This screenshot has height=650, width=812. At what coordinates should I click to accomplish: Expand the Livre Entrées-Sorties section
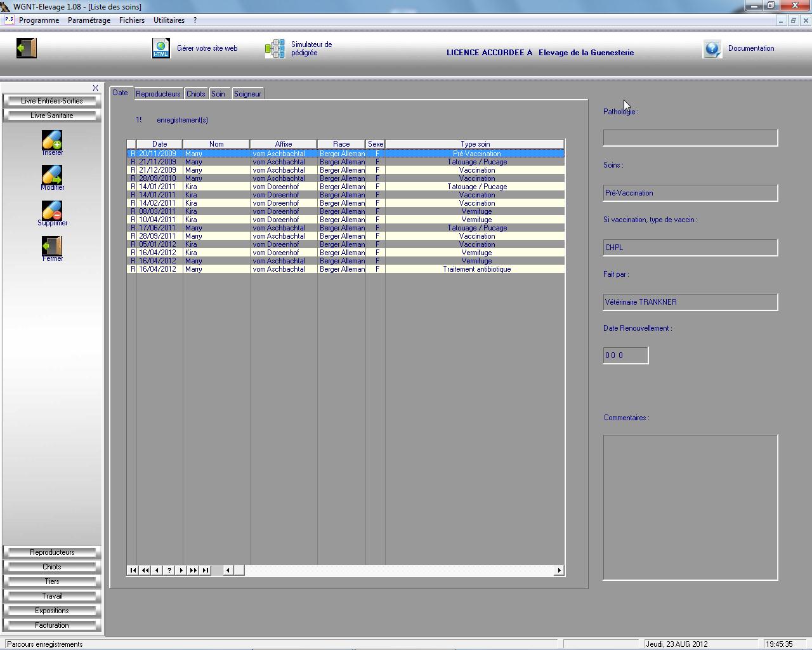click(52, 101)
